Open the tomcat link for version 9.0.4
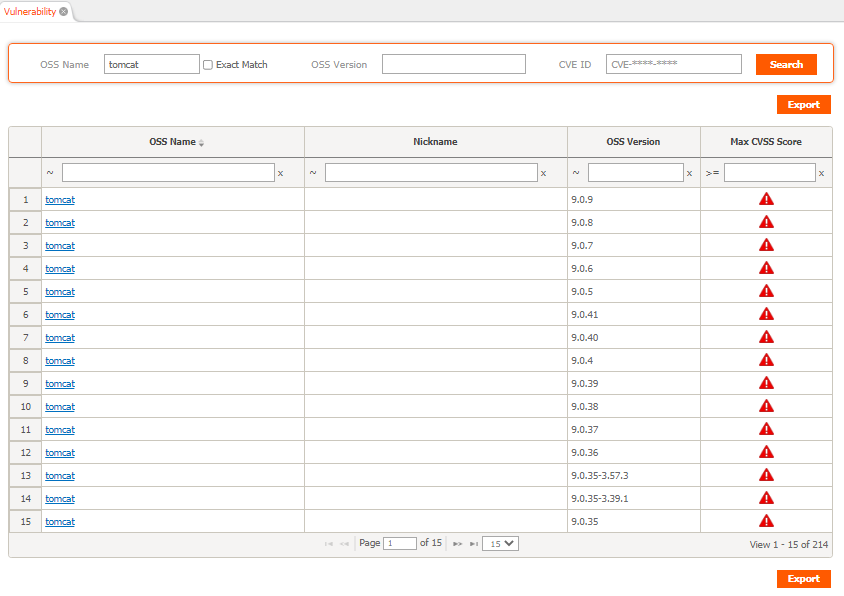This screenshot has width=844, height=596. [x=60, y=361]
